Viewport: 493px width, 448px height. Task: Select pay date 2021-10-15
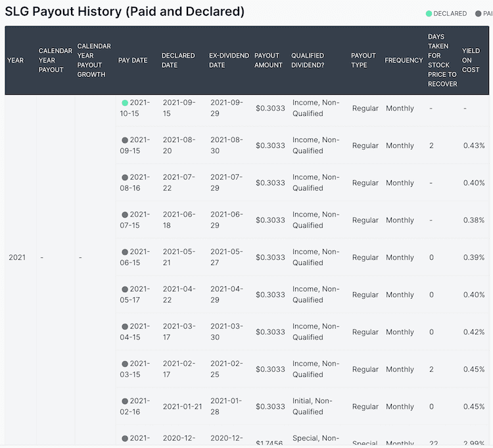pos(135,108)
